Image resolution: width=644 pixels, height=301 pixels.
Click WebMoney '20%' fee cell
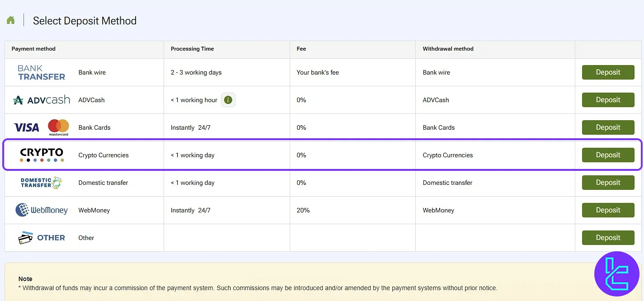[303, 210]
